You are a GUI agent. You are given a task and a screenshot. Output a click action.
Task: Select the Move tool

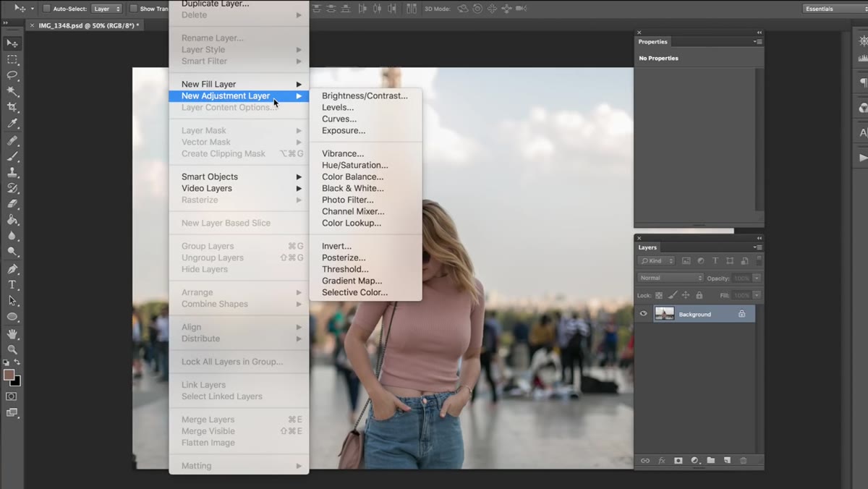point(12,44)
